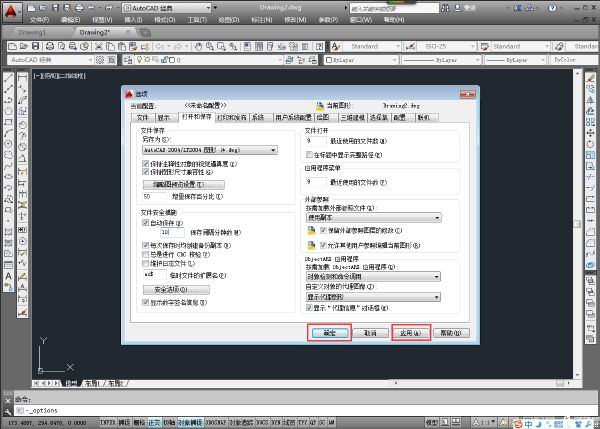
Task: Toggle 显示数字签名信息 checkbox
Action: [x=145, y=302]
